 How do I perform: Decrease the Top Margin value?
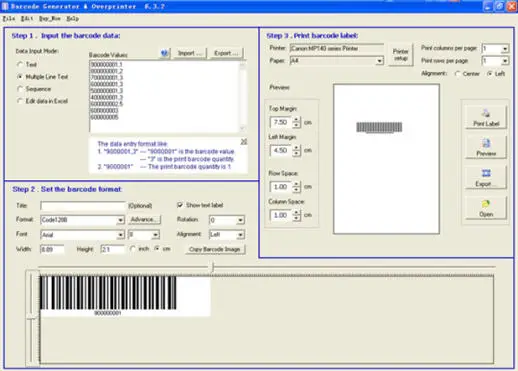pos(296,125)
